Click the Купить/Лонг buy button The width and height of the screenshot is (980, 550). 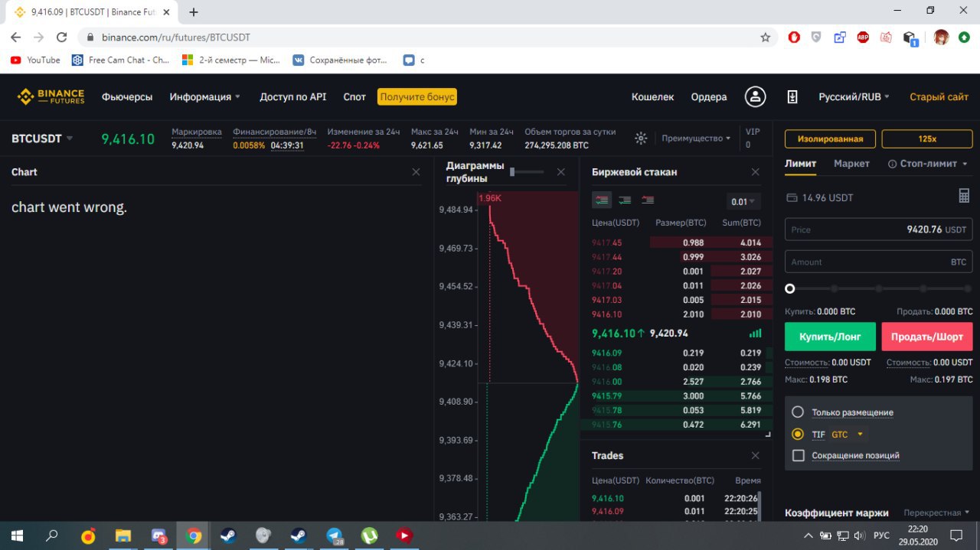pyautogui.click(x=830, y=337)
